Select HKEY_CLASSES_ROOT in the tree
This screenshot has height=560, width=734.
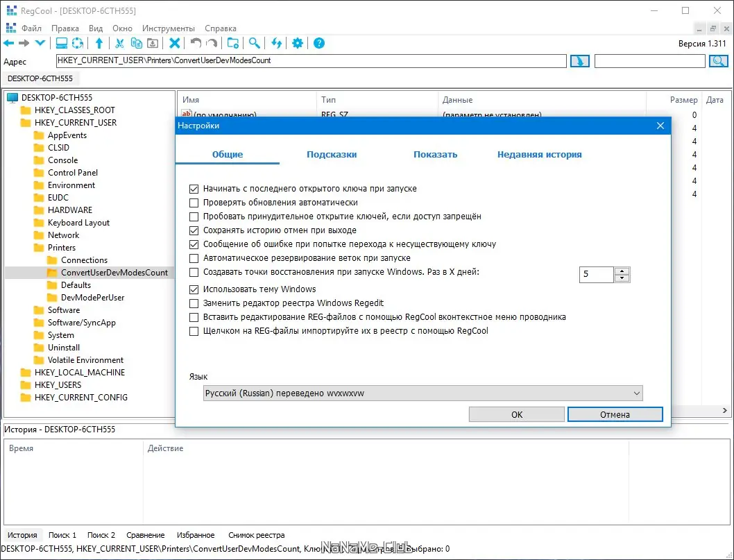pos(74,110)
